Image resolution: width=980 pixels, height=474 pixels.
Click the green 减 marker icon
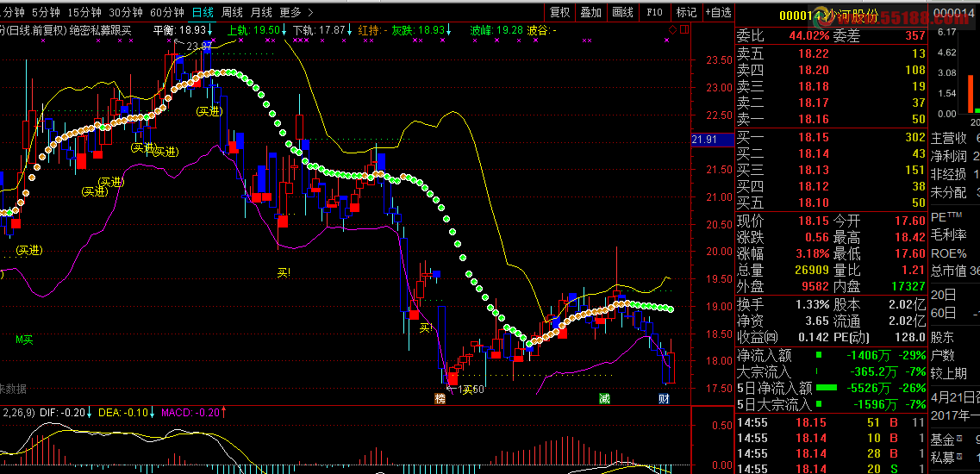(603, 398)
